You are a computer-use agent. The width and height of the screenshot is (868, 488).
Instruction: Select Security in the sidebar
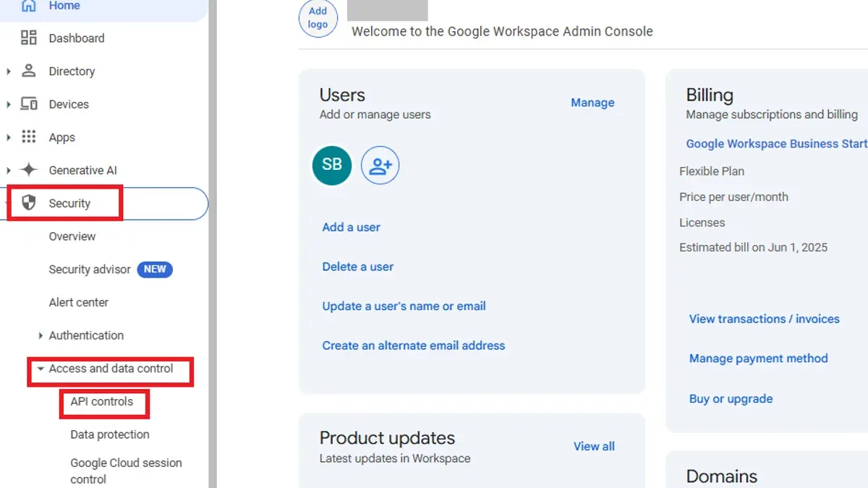69,203
